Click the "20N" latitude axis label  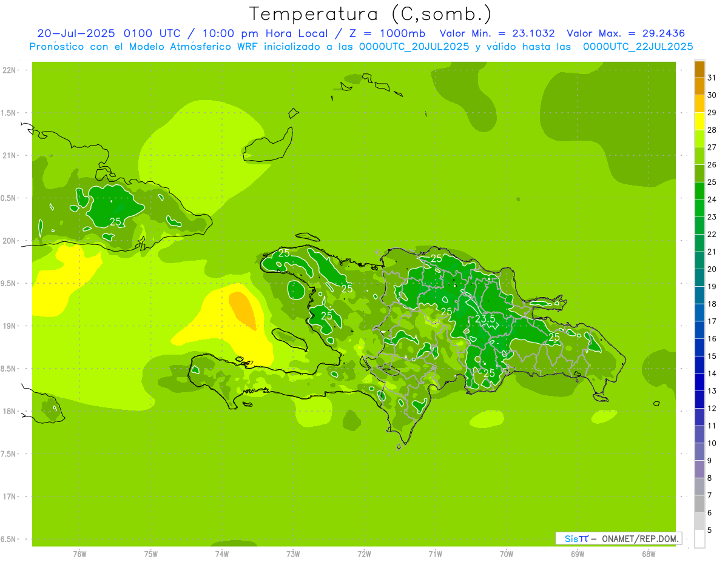(8, 241)
